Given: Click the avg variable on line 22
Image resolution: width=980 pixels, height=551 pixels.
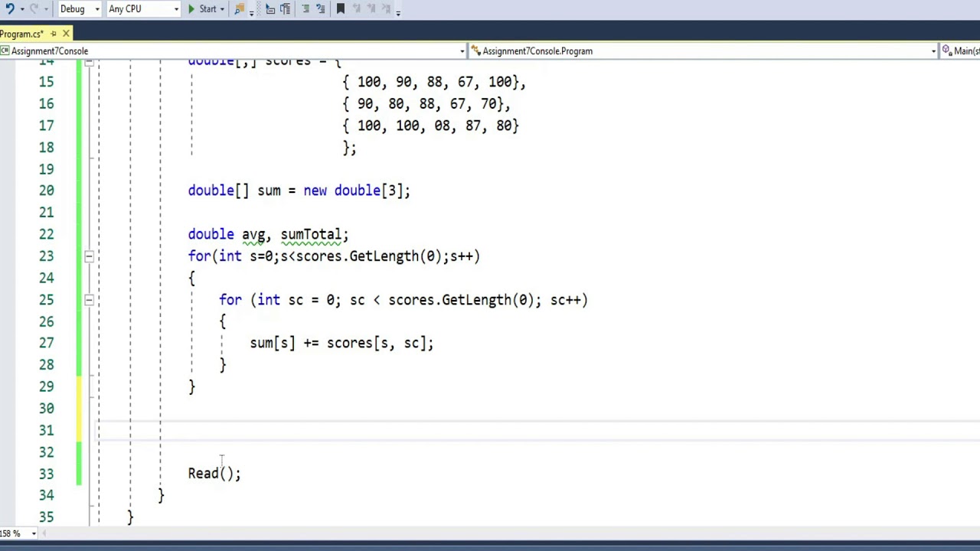Looking at the screenshot, I should 253,235.
